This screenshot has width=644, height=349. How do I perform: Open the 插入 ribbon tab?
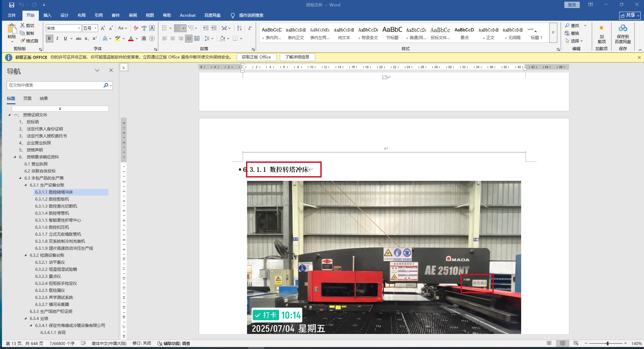tap(48, 15)
